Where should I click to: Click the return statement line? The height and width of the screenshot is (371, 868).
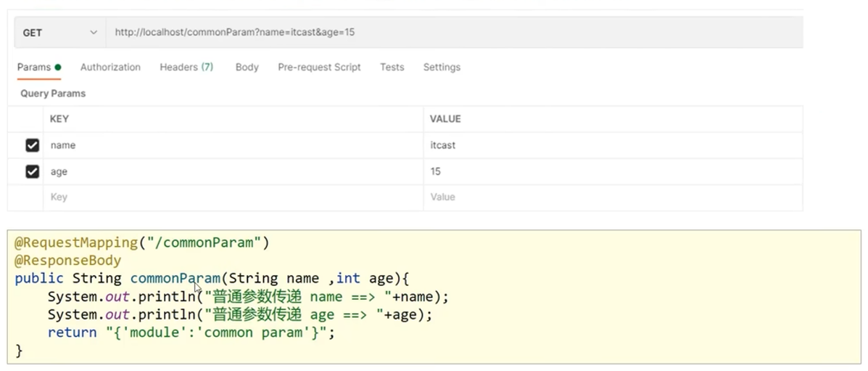tap(191, 333)
